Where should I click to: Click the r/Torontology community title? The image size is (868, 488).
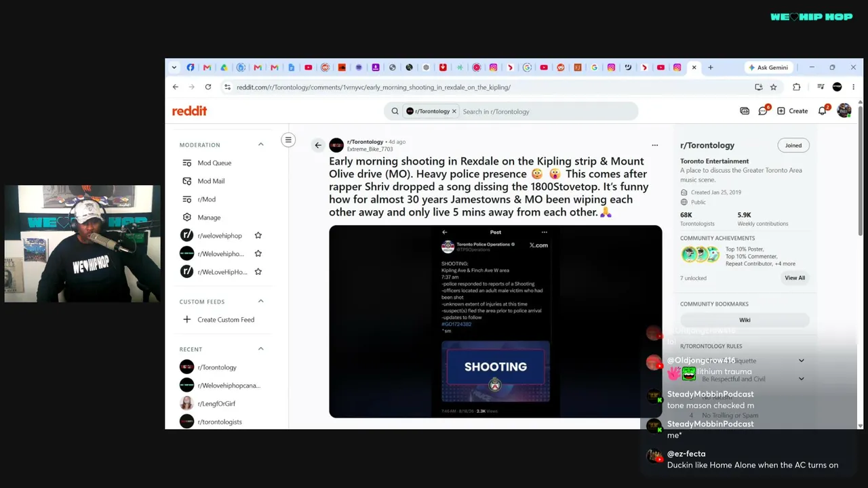[x=707, y=145]
